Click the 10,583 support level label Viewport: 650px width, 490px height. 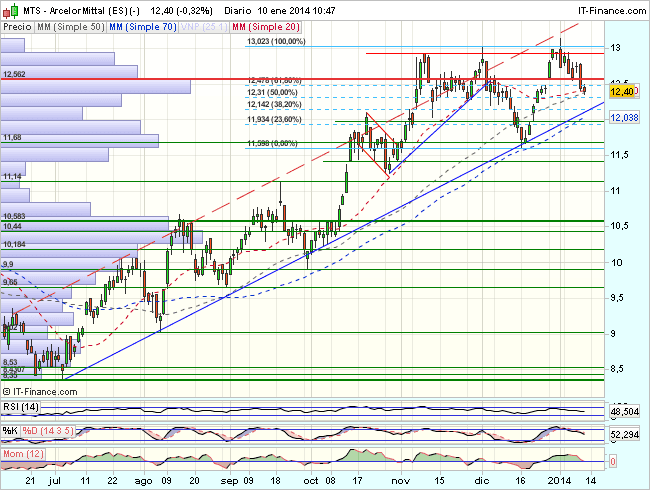(14, 216)
